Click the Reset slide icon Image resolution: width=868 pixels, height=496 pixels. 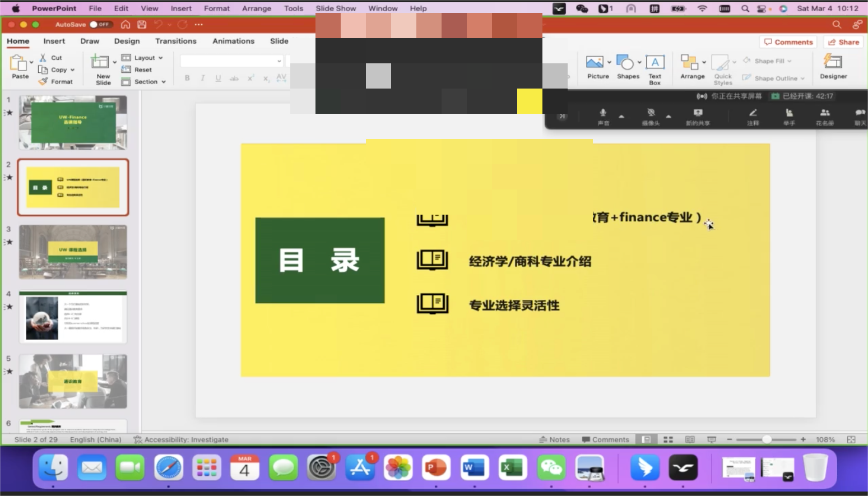click(127, 69)
